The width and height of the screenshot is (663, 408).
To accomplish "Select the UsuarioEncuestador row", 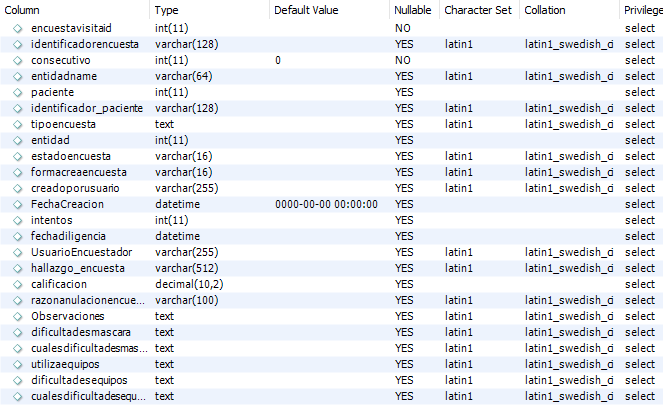I will tap(332, 252).
